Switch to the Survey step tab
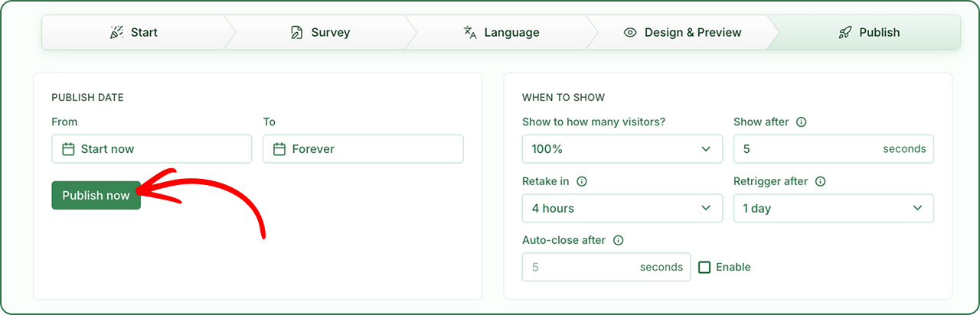The width and height of the screenshot is (980, 315). tap(320, 33)
